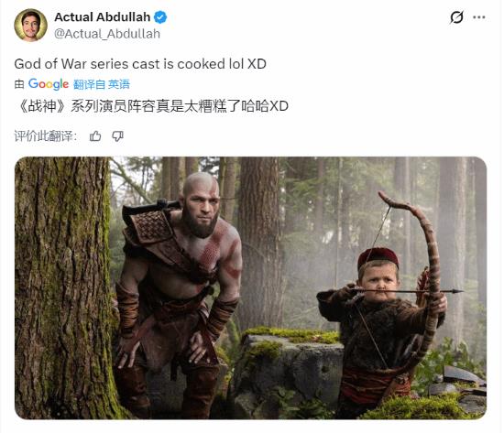504x433 pixels.
Task: Select the English tweet text about God of War
Action: pos(140,64)
